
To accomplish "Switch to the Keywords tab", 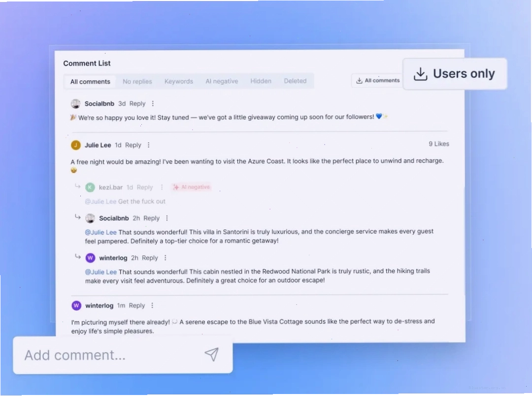I will click(x=179, y=81).
